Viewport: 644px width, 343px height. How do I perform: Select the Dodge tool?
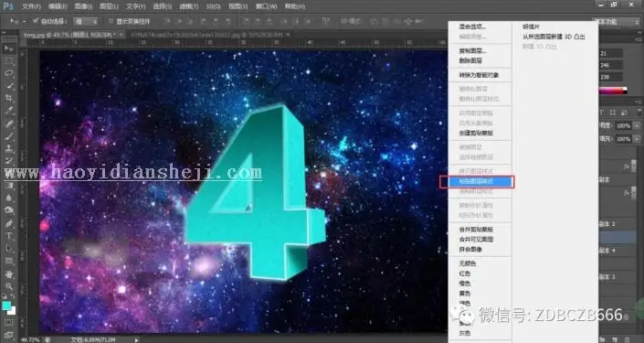[8, 210]
